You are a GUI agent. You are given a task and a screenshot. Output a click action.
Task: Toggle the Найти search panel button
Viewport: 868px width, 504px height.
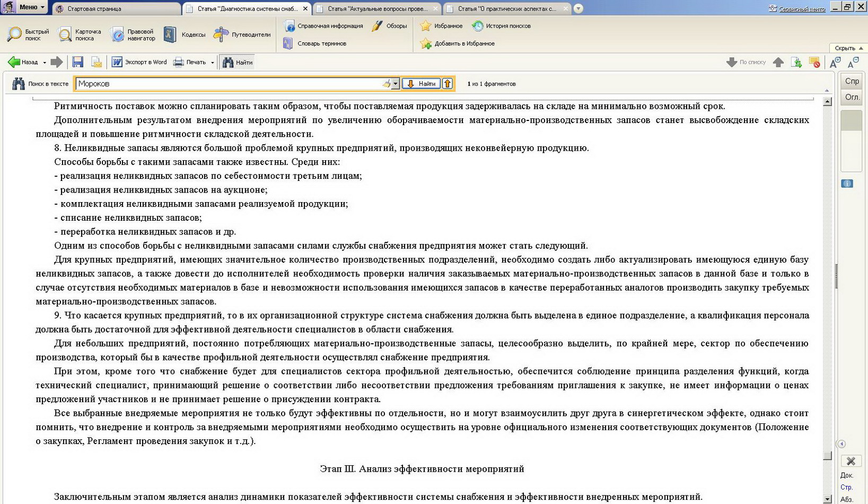tap(238, 62)
